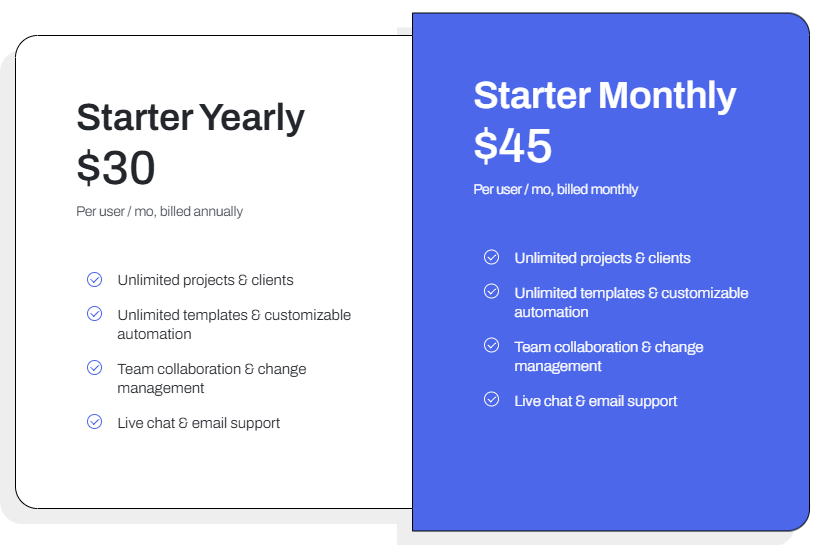This screenshot has height=545, width=821.
Task: Click "Per user / mo, billed annually" text
Action: (159, 211)
